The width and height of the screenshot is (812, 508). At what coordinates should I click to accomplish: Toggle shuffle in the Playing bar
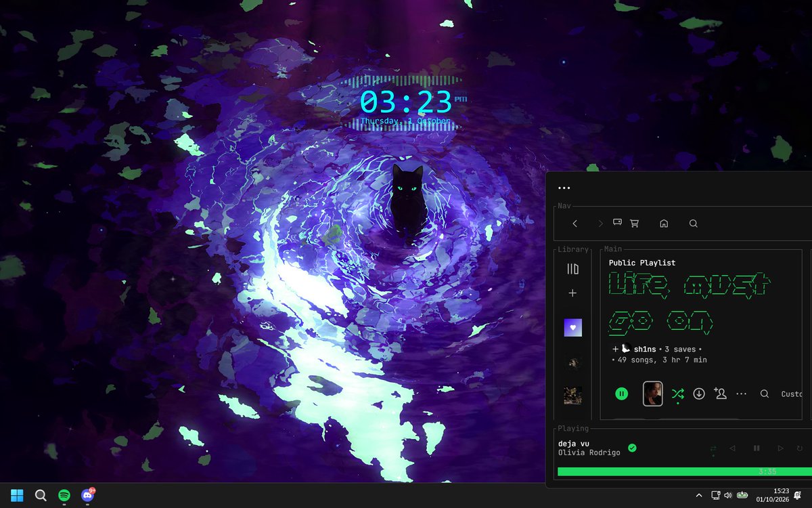[x=713, y=448]
